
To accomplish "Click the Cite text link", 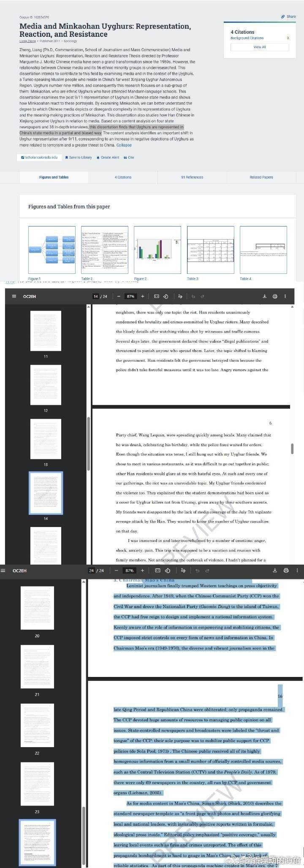I will point(131,158).
